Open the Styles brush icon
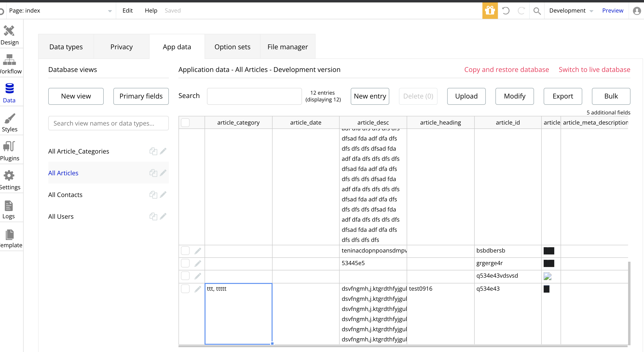 point(9,122)
